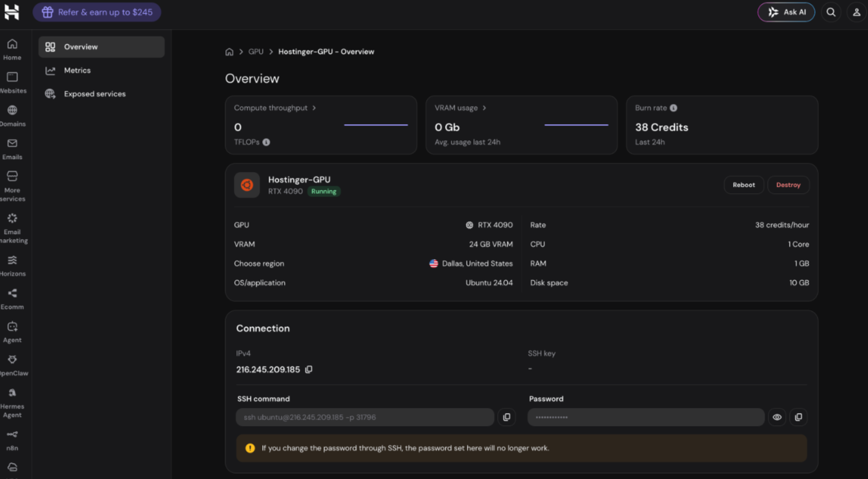868x479 pixels.
Task: Click the Running status badge
Action: pos(324,191)
